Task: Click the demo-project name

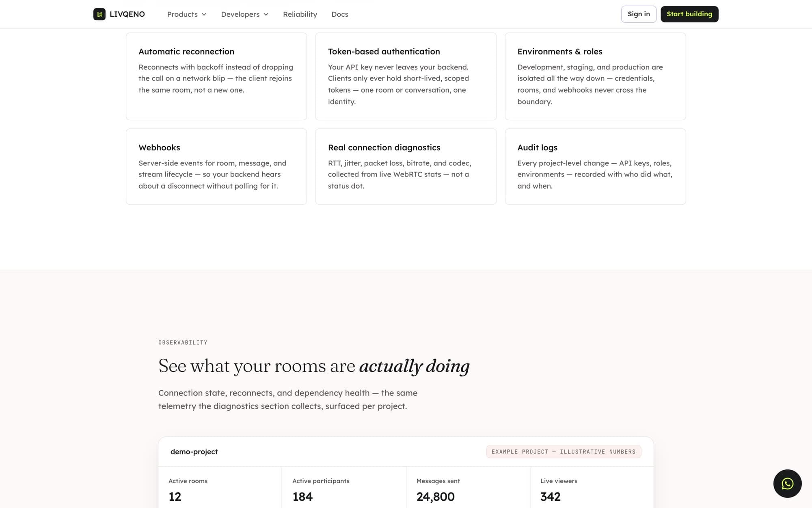Action: tap(194, 452)
